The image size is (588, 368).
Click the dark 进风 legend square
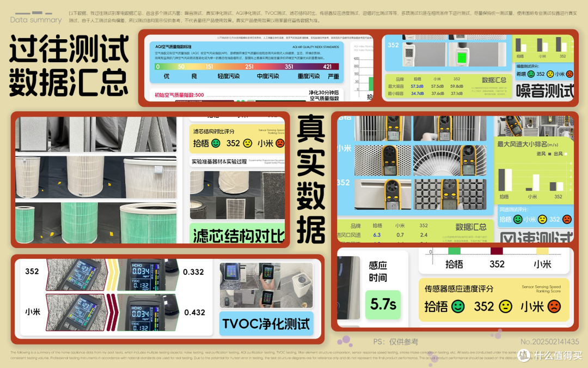pos(549,154)
